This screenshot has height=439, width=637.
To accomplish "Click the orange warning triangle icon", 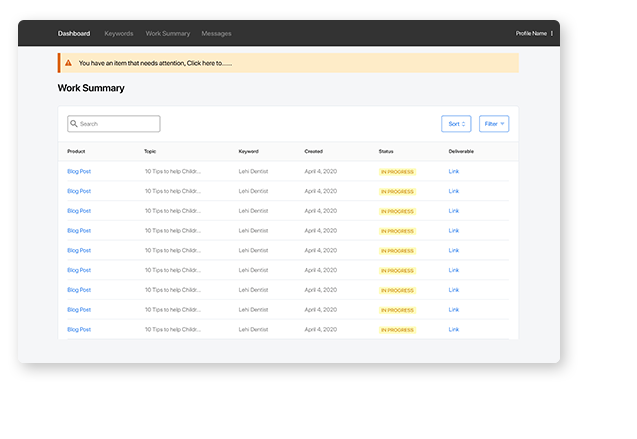I will (x=68, y=63).
